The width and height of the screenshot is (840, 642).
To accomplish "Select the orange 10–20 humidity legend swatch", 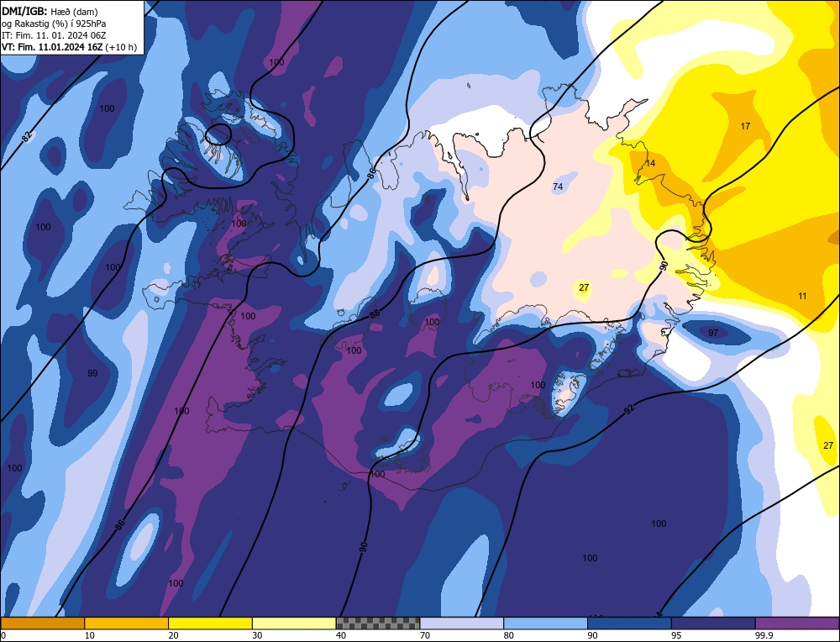I will point(127,624).
